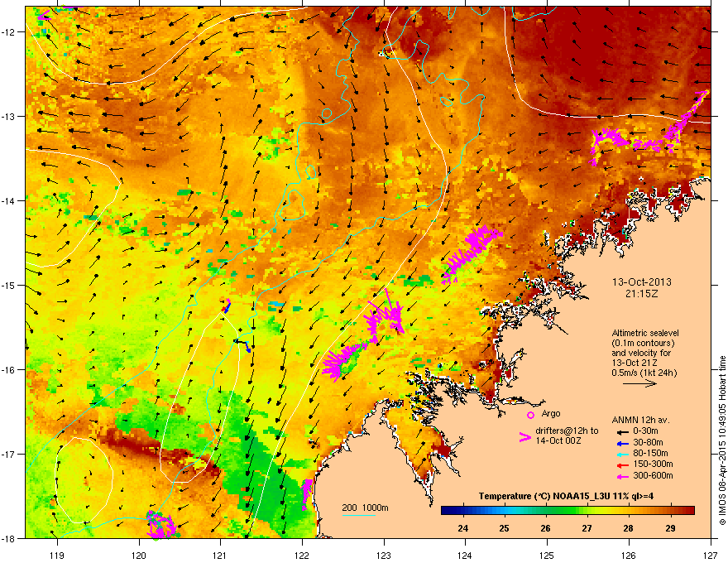Viewport: 728px width, 563px height.
Task: Click the '30-80m' depth label
Action: [648, 443]
